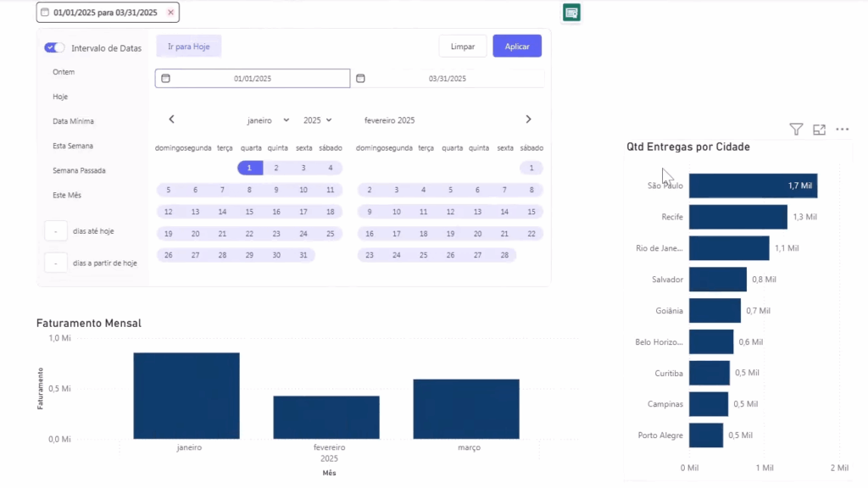Select January 15 in the calendar
The width and height of the screenshot is (868, 488).
[x=250, y=212]
